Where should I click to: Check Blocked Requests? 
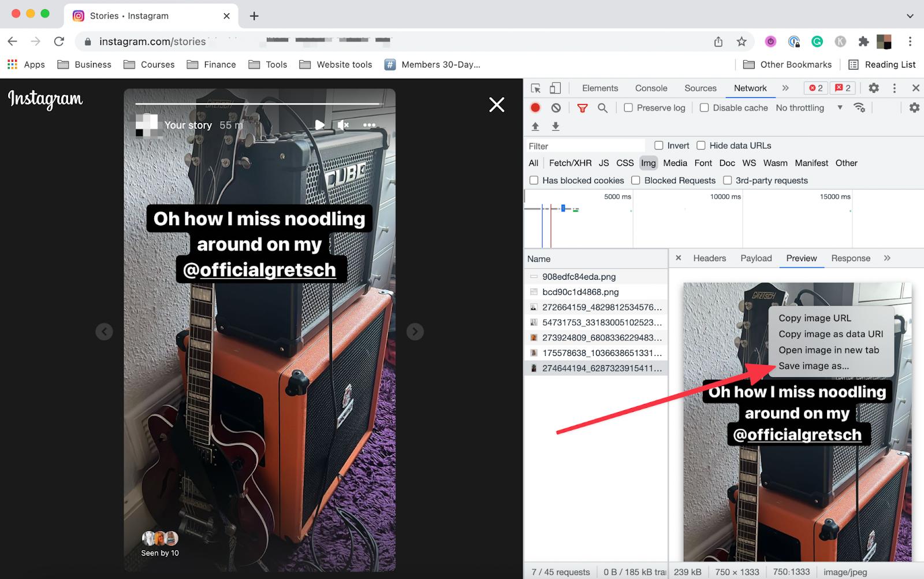(636, 180)
